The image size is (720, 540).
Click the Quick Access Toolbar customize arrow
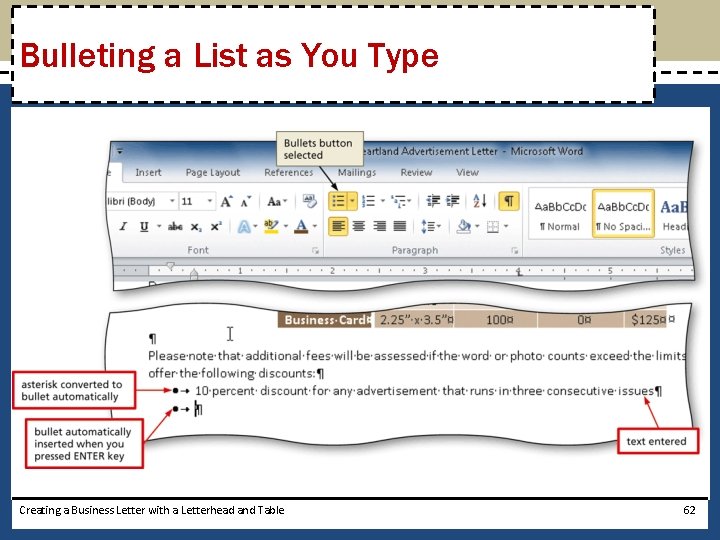pos(119,151)
